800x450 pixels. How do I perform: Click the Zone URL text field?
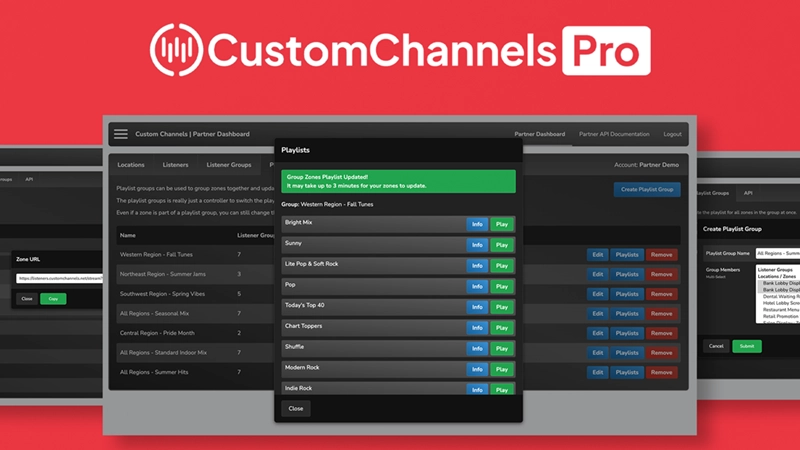(59, 279)
